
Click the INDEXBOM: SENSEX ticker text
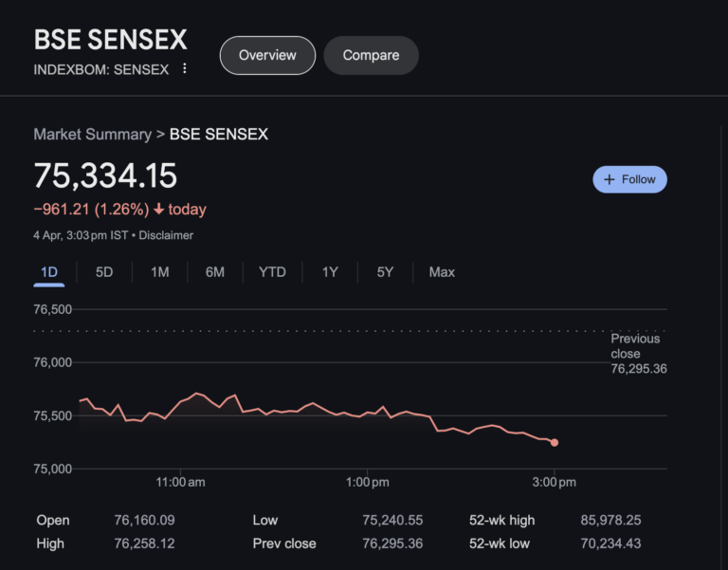pos(101,69)
